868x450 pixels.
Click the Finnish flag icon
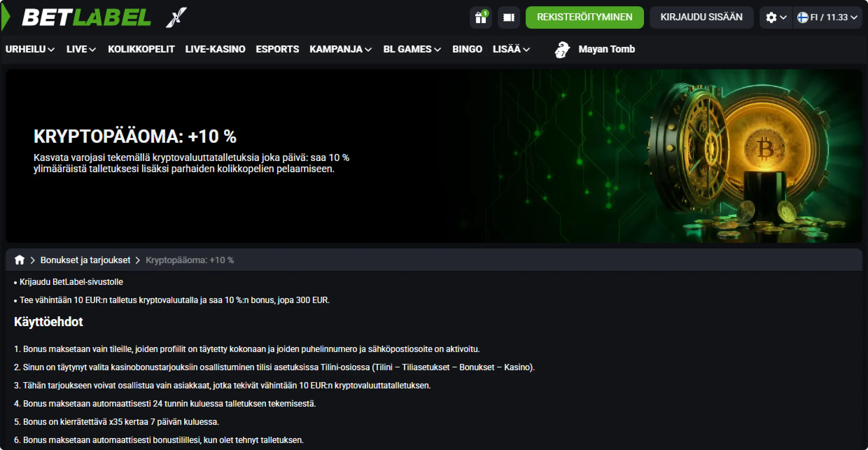point(803,17)
